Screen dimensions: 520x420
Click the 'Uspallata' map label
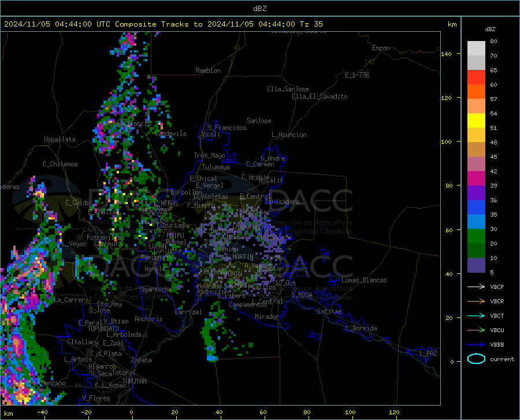[60, 139]
